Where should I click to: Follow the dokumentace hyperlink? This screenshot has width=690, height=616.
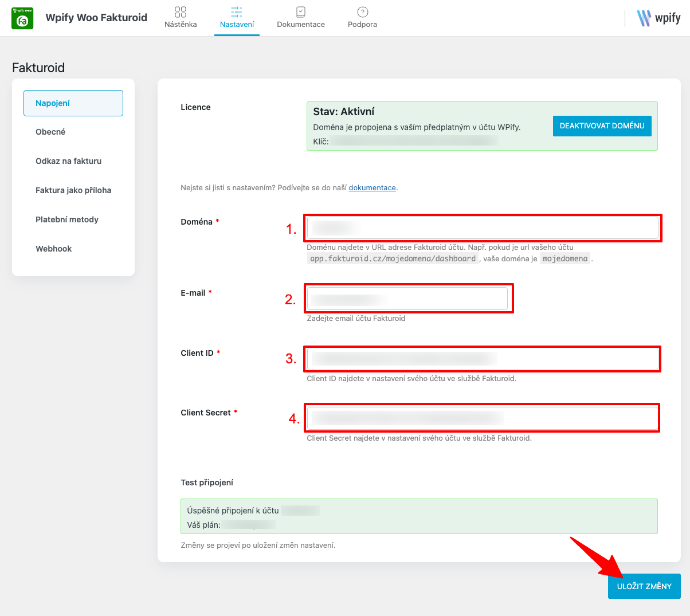tap(372, 188)
